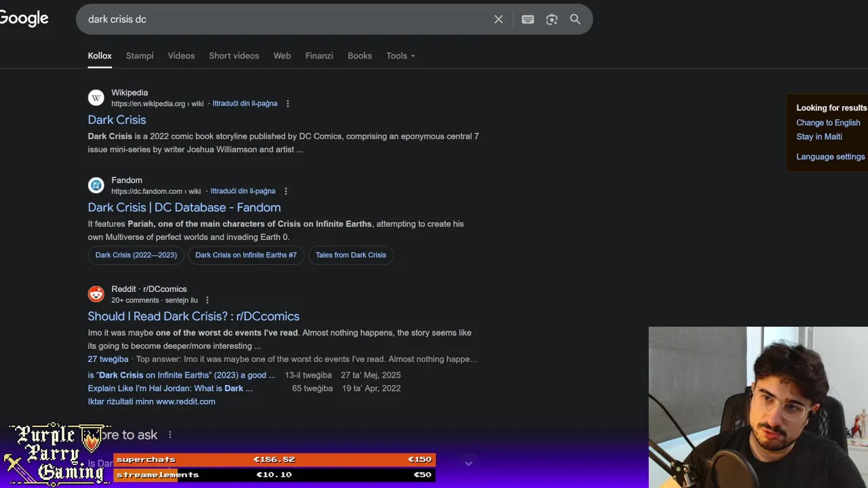
Task: Switch to the Videos tab
Action: (x=181, y=56)
